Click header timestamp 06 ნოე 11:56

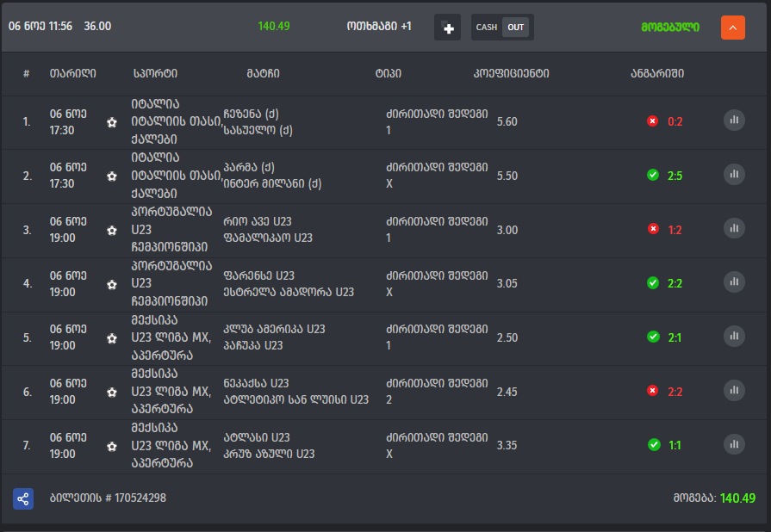coord(40,26)
